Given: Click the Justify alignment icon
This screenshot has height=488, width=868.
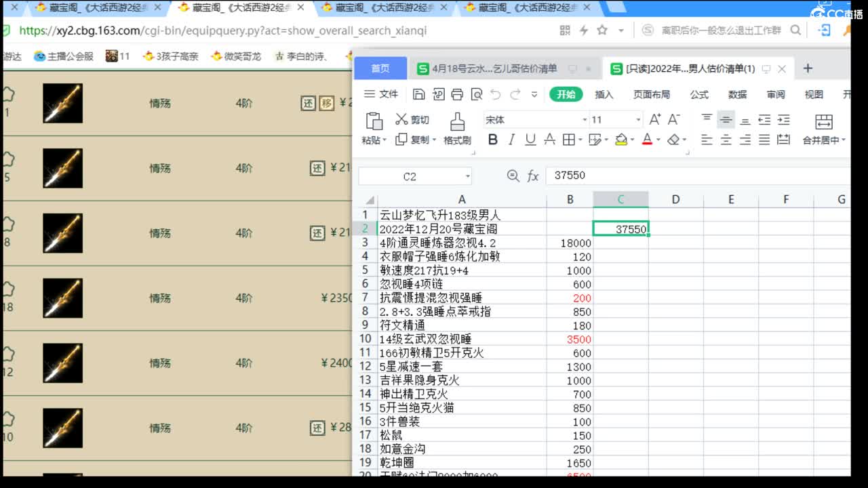Looking at the screenshot, I should (x=764, y=140).
